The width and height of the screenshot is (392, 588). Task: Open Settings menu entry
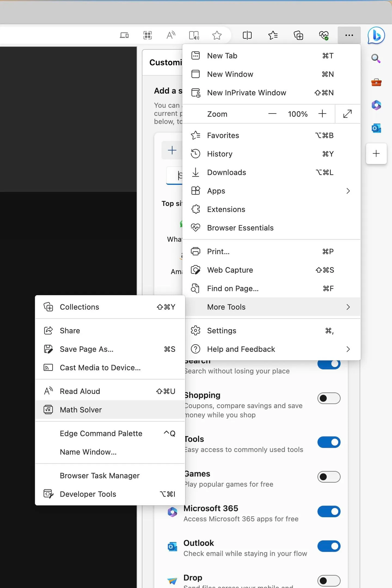271,331
